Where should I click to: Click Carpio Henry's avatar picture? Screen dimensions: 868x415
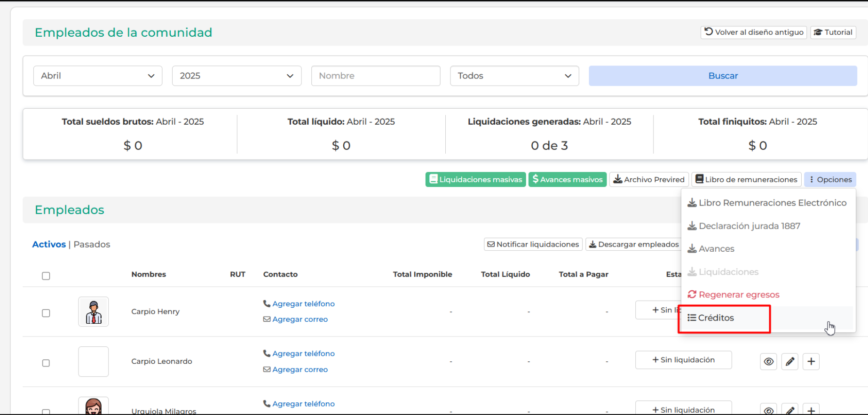(94, 311)
